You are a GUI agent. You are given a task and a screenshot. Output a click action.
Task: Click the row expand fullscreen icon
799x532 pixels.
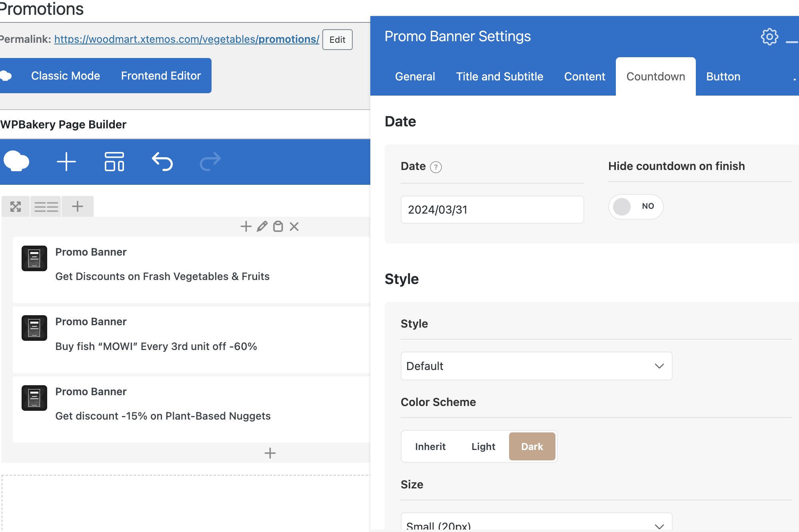click(16, 207)
